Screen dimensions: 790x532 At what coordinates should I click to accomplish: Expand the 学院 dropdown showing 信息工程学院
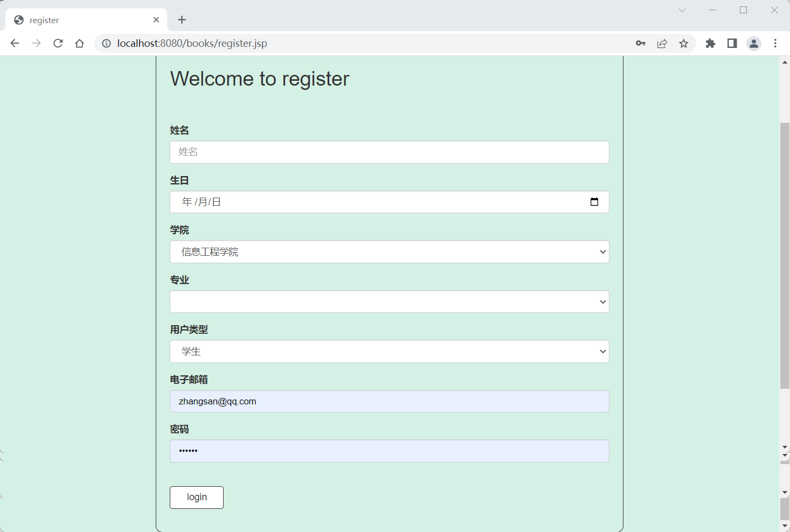(x=390, y=252)
